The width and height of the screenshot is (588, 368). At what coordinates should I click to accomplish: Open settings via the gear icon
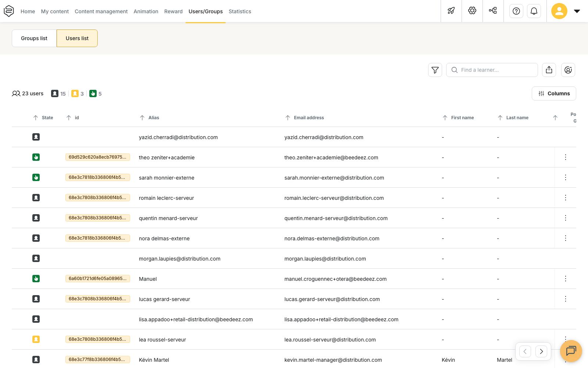(472, 11)
